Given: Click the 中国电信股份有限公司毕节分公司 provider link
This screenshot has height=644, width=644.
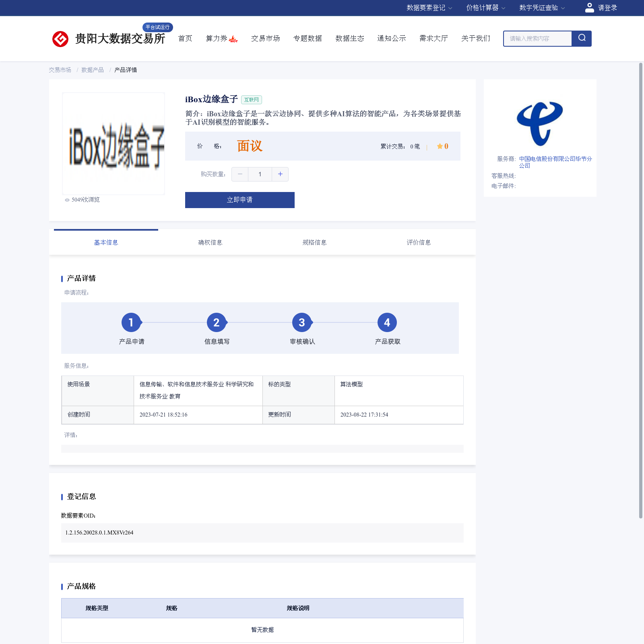Looking at the screenshot, I should click(x=555, y=162).
